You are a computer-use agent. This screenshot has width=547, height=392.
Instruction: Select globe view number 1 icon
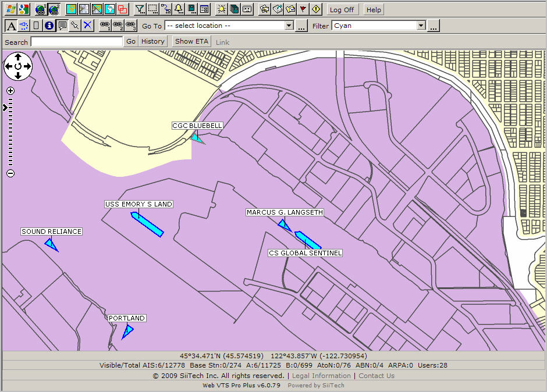click(41, 9)
